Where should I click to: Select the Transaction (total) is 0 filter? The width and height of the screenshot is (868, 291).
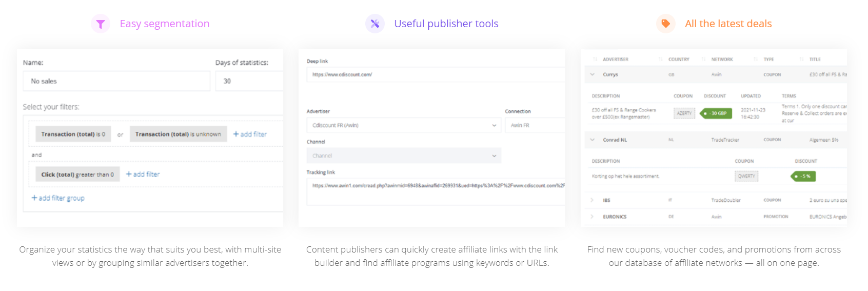tap(73, 134)
